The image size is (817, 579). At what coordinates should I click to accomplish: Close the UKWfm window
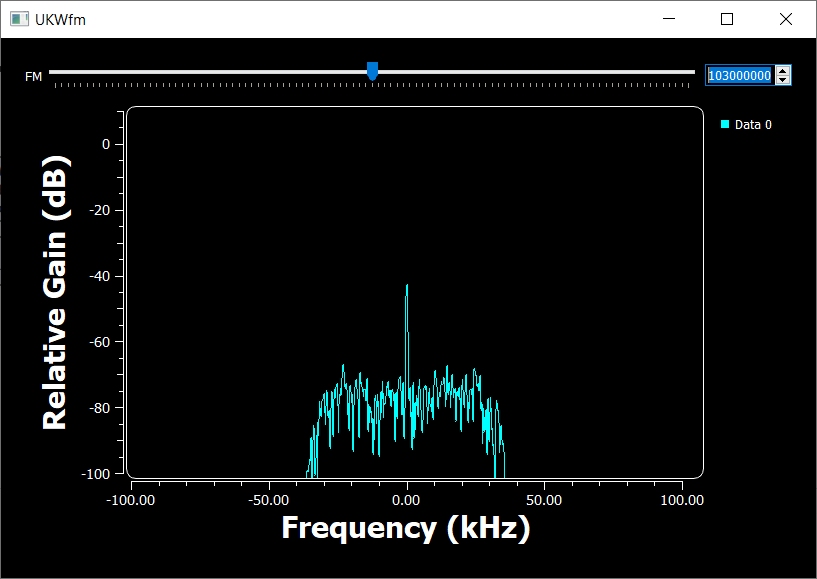coord(785,19)
